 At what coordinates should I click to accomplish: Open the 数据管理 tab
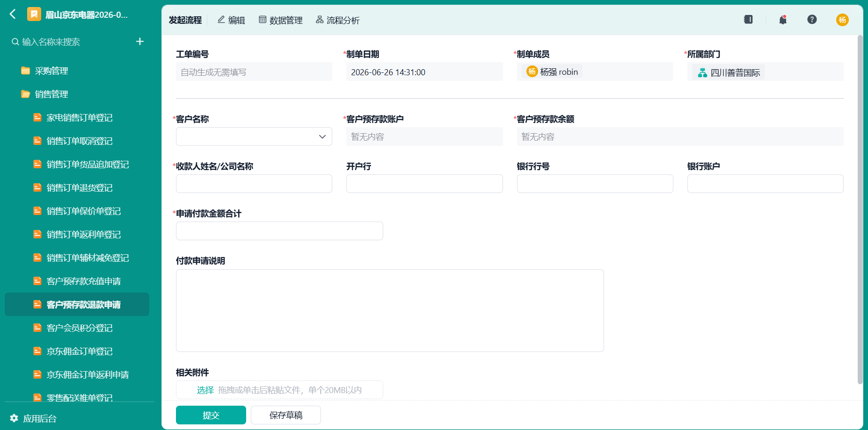[x=281, y=20]
